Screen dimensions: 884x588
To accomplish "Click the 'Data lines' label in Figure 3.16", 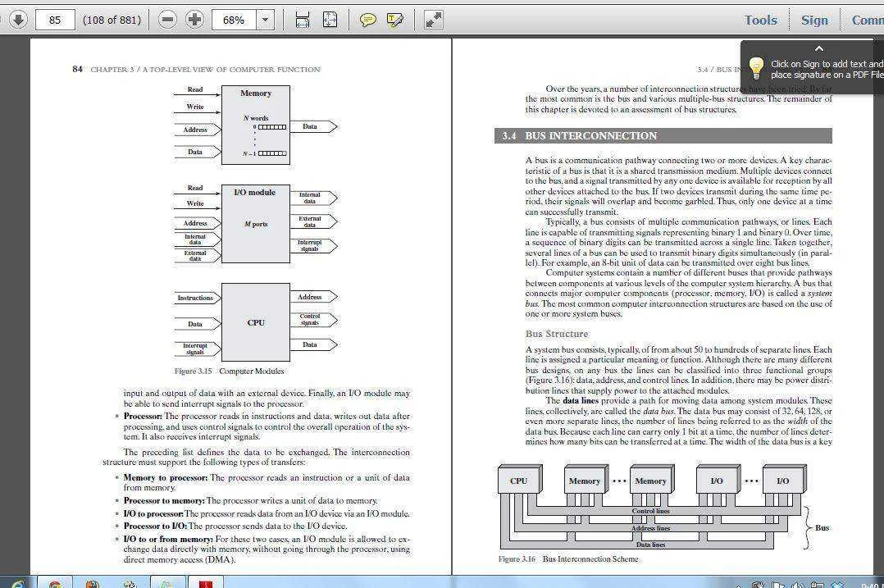I will click(x=650, y=545).
